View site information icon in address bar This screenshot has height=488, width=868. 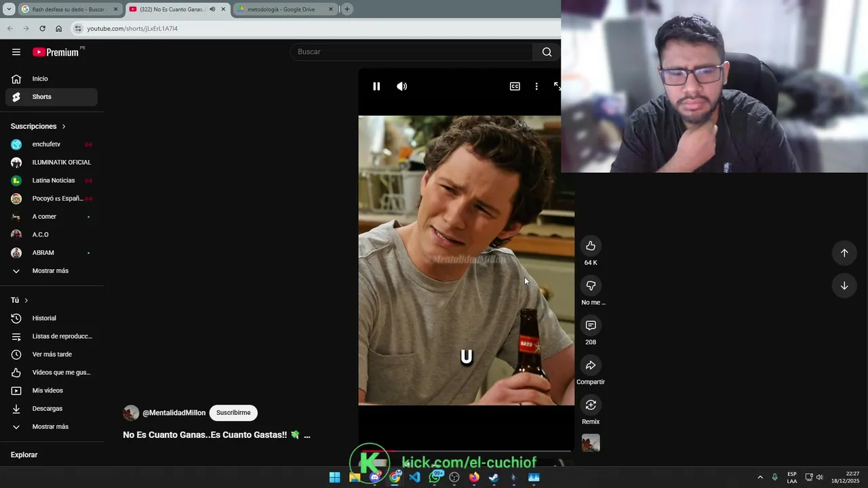pos(78,28)
